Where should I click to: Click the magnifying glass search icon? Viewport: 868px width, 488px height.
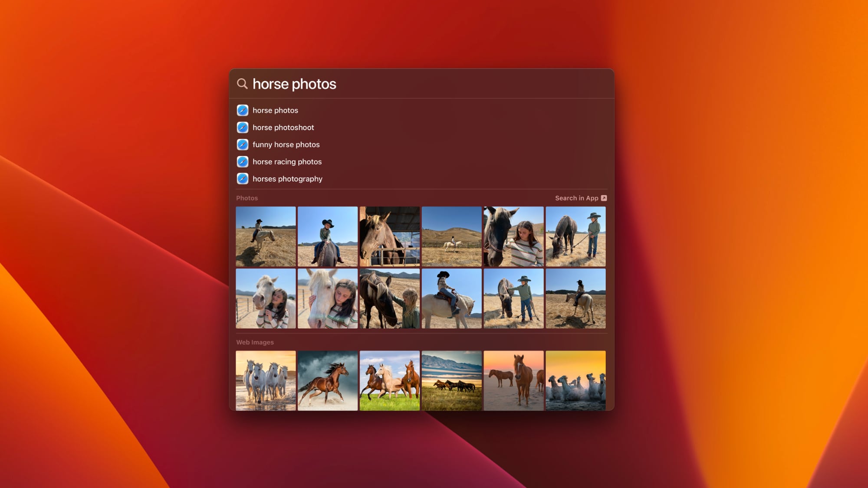click(x=243, y=84)
